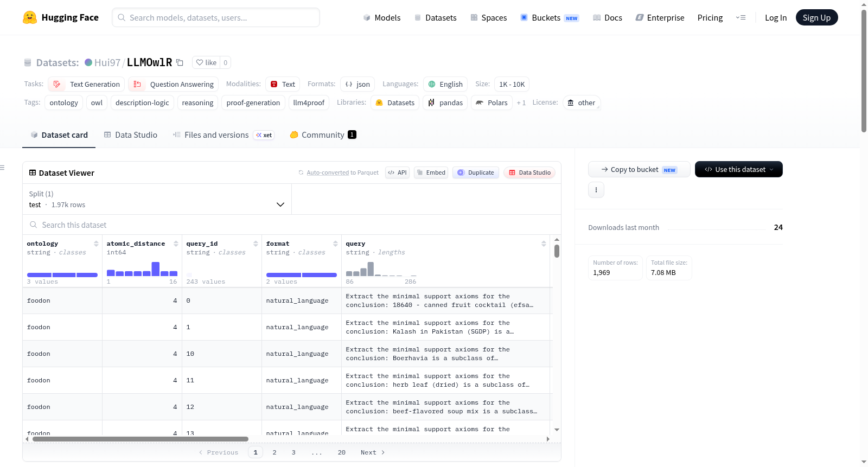Open the Use this dataset dropdown

739,169
